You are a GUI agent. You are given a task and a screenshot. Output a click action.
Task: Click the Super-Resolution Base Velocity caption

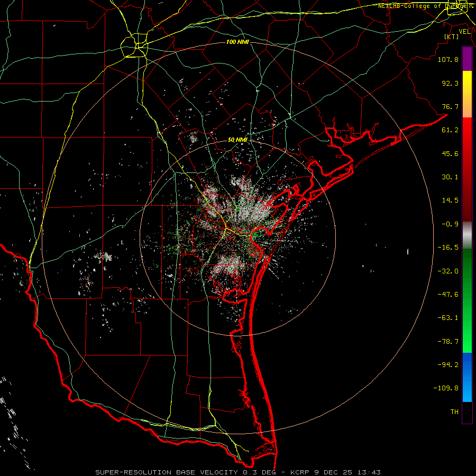coord(238,472)
